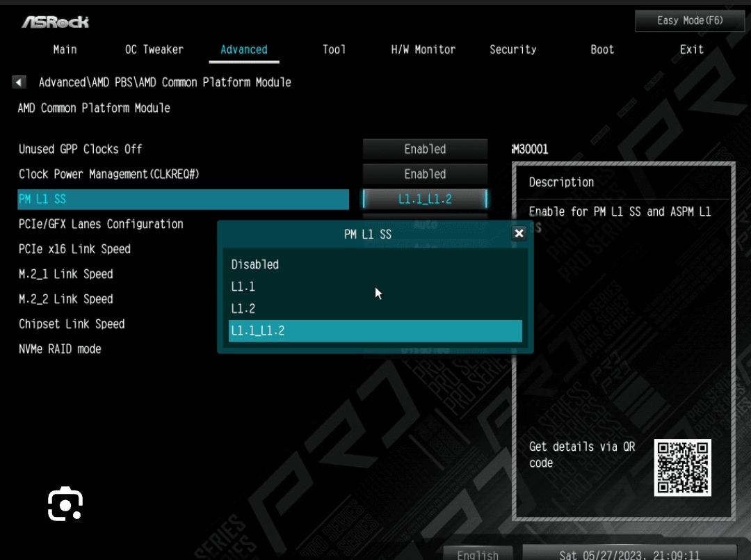
Task: Select Chipset Link Speed setting
Action: point(72,324)
